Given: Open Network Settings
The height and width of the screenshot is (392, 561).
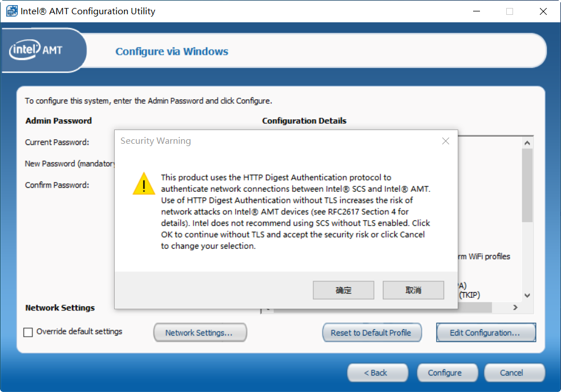Looking at the screenshot, I should pos(200,332).
